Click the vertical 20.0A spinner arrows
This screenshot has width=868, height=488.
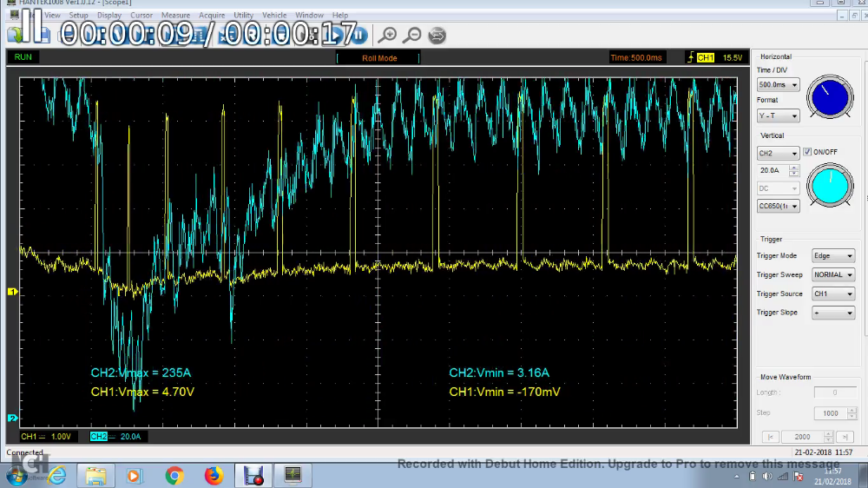click(x=794, y=170)
